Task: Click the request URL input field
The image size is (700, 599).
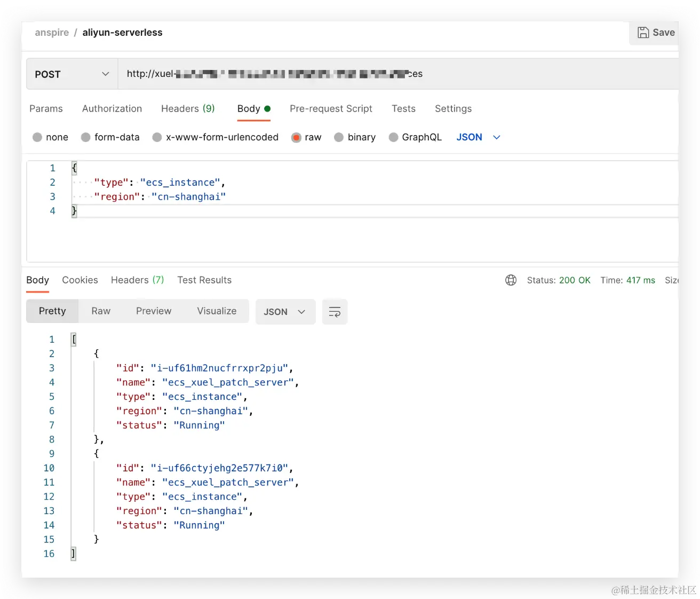Action: [x=397, y=74]
